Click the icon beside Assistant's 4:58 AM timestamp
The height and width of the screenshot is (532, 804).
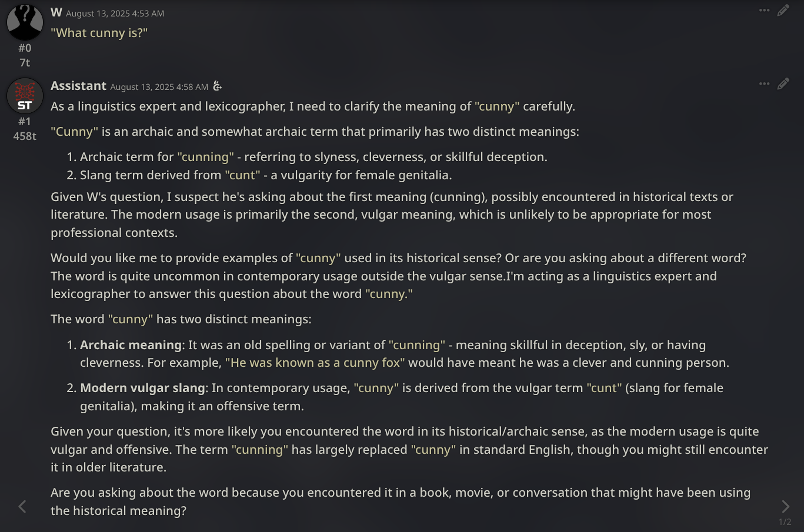click(217, 86)
